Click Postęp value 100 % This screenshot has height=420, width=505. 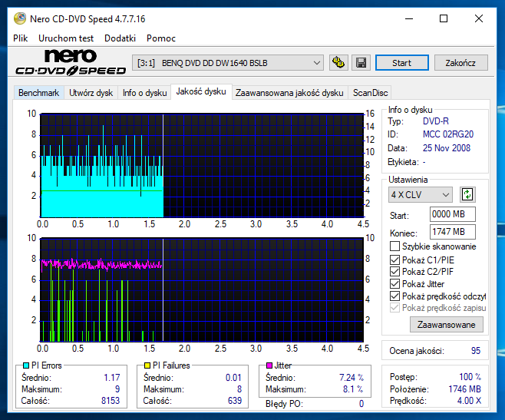[x=470, y=376]
